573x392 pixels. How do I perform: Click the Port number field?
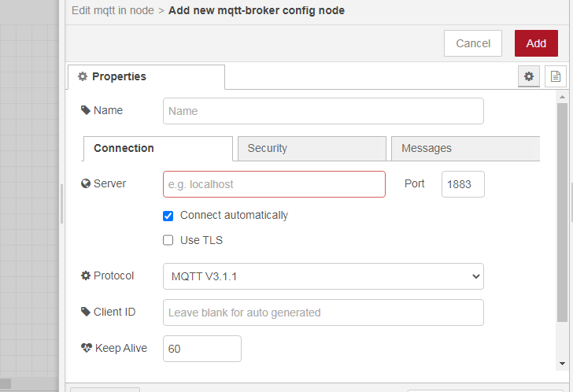tap(462, 184)
